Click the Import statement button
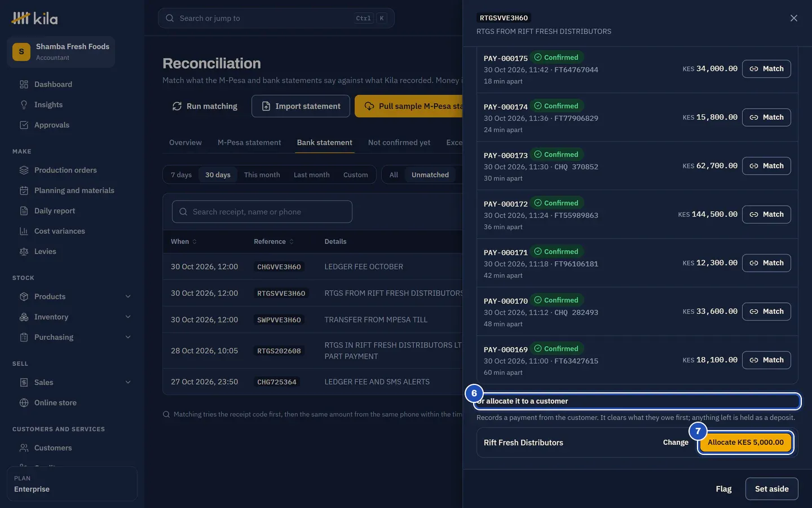Screen dimensions: 812x508 [301, 106]
